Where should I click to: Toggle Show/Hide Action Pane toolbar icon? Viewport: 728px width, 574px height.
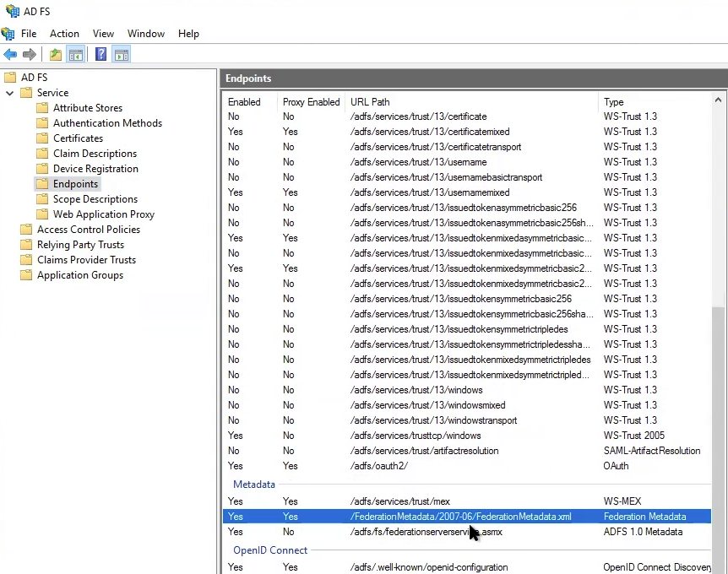[121, 55]
